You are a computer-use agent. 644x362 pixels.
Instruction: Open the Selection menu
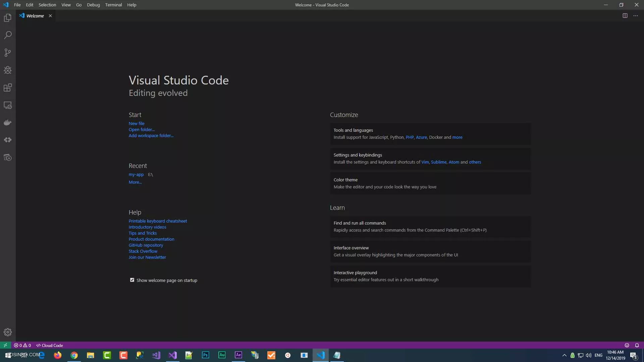pyautogui.click(x=47, y=5)
